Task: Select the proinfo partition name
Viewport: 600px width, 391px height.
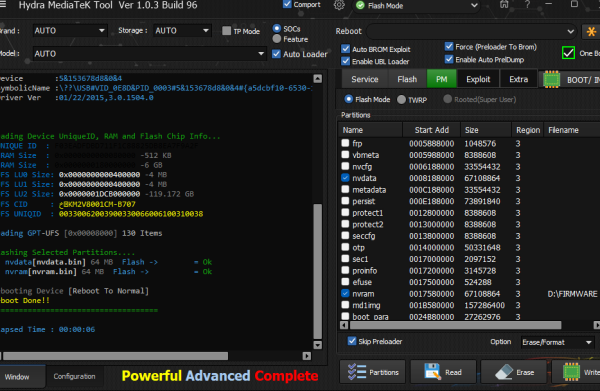Action: 365,270
